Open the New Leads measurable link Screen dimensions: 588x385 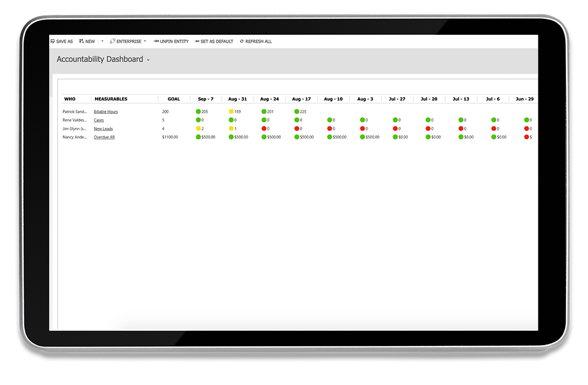click(103, 129)
